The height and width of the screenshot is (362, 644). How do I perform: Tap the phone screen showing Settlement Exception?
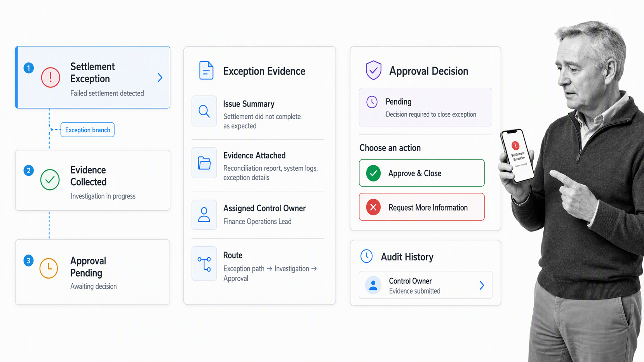click(517, 156)
